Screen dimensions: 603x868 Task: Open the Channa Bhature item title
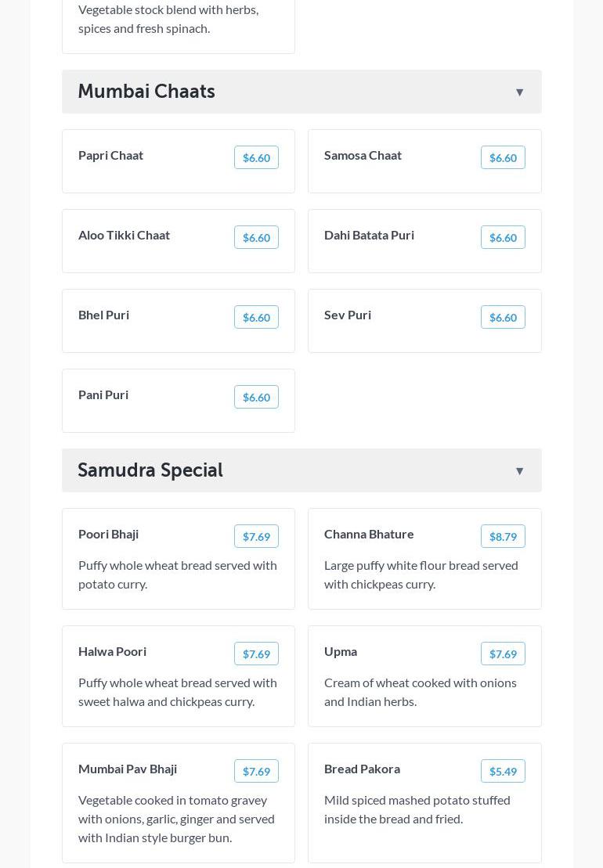coord(369,534)
